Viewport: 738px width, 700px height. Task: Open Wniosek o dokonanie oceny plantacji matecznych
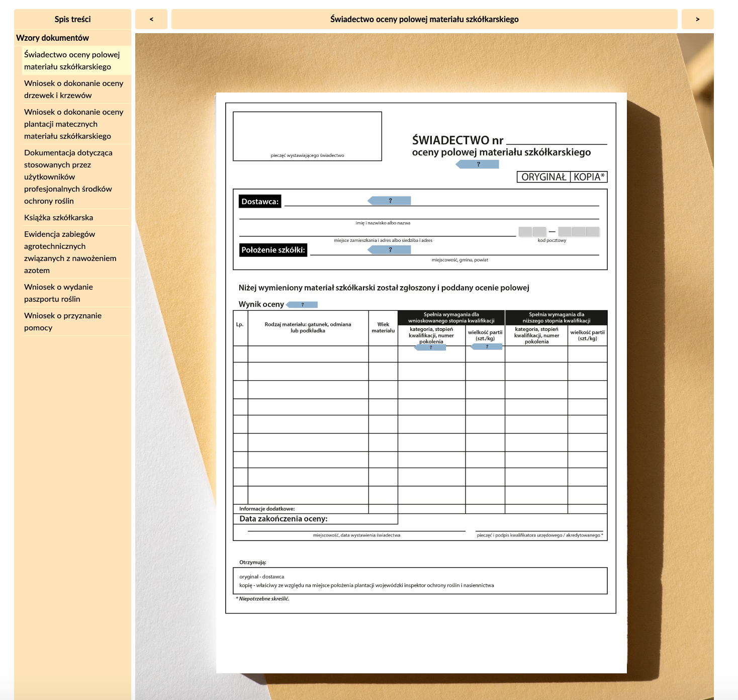pos(74,124)
